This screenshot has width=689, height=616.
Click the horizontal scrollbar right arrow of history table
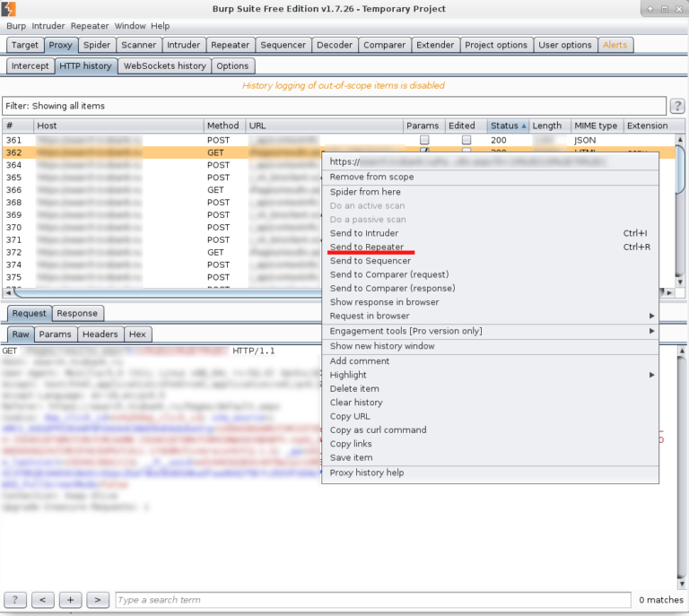point(668,292)
